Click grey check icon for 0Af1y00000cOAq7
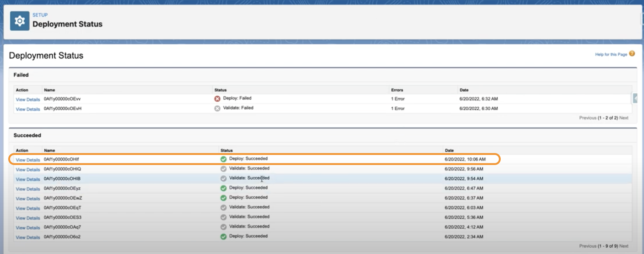644x254 pixels. coord(223,227)
